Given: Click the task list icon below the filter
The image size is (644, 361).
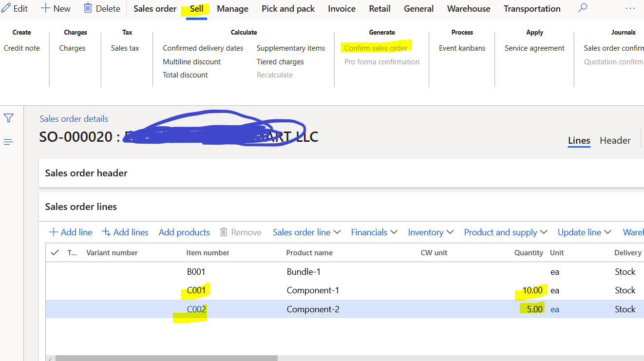Looking at the screenshot, I should pyautogui.click(x=8, y=142).
